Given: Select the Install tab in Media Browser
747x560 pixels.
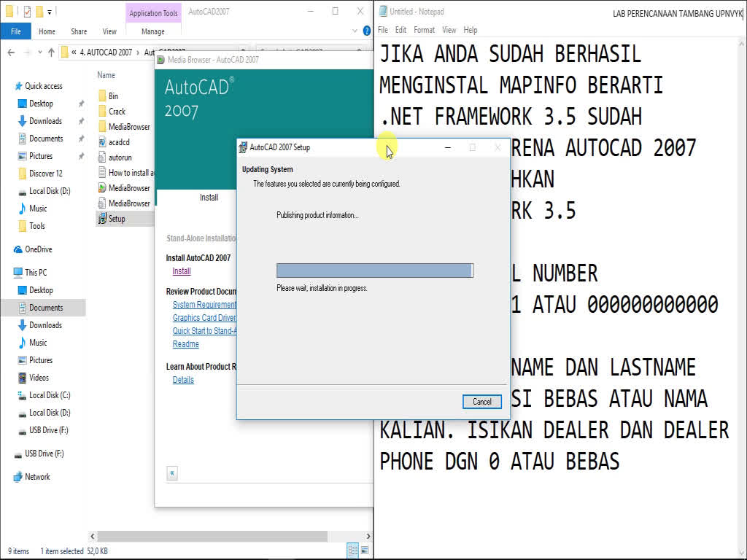Looking at the screenshot, I should 209,197.
